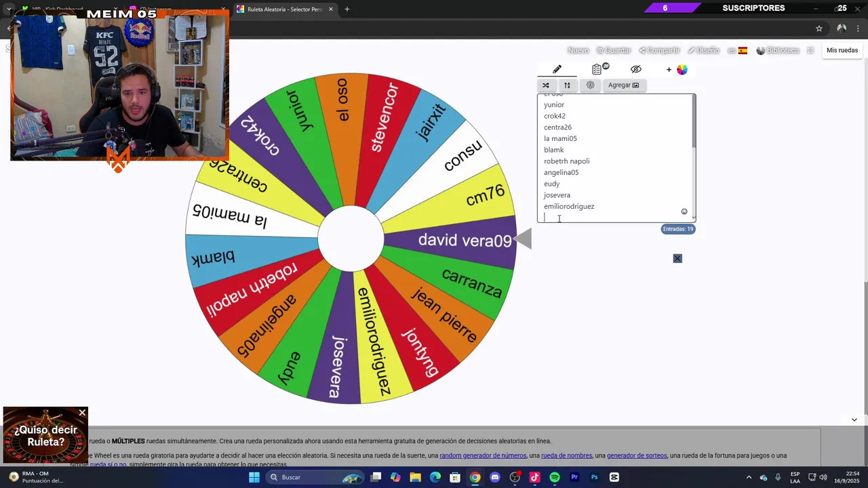
Task: Open Discord from the taskbar
Action: [495, 477]
